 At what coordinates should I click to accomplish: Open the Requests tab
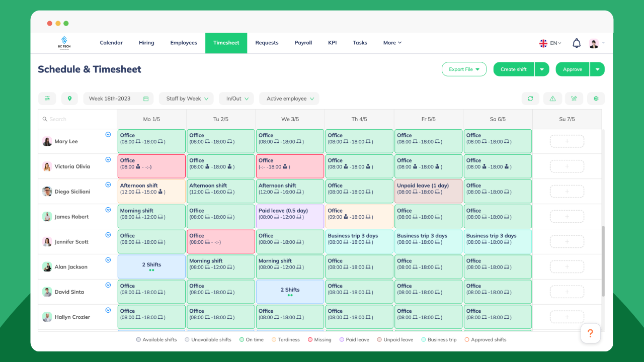tap(267, 43)
